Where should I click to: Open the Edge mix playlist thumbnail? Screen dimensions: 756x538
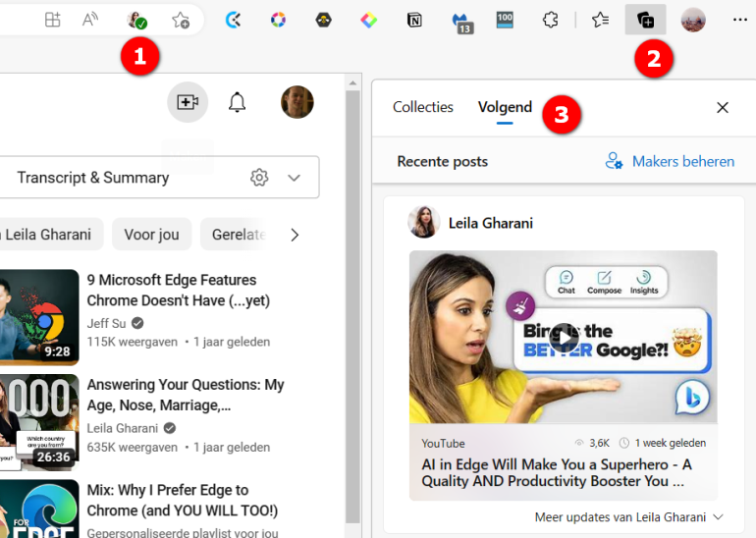pos(39,509)
